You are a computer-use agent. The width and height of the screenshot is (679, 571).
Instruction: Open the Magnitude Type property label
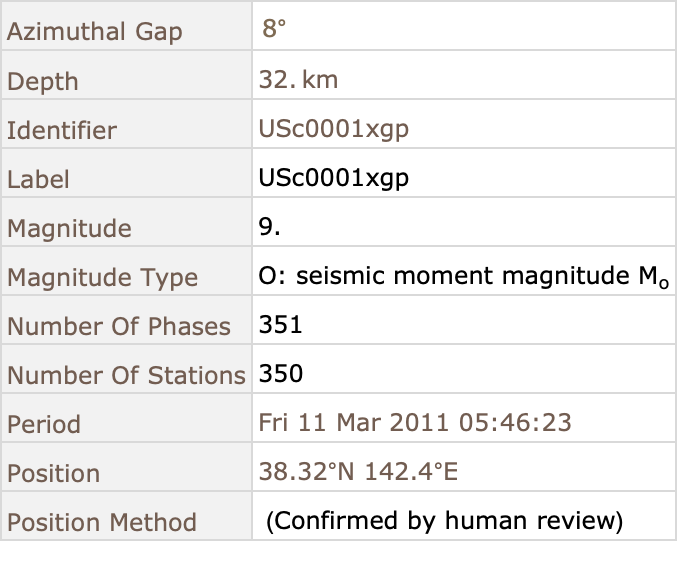click(x=103, y=277)
